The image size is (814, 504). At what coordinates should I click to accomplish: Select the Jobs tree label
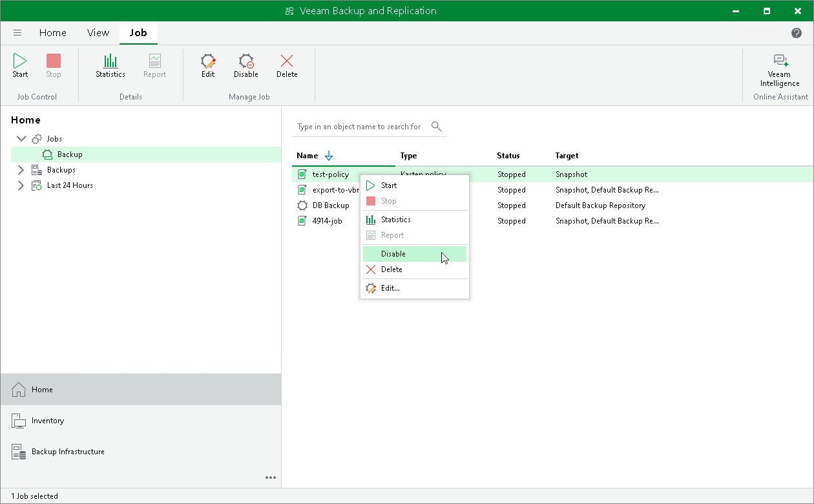[54, 139]
